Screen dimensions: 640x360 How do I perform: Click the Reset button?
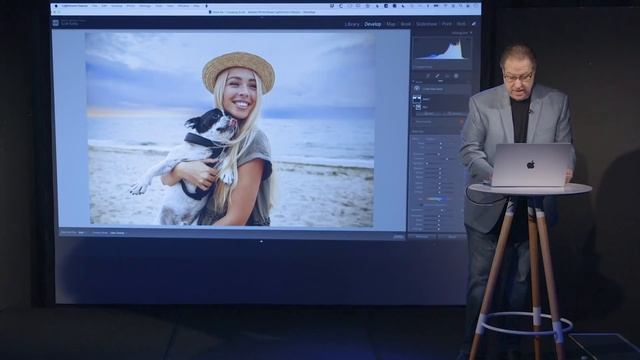[452, 237]
